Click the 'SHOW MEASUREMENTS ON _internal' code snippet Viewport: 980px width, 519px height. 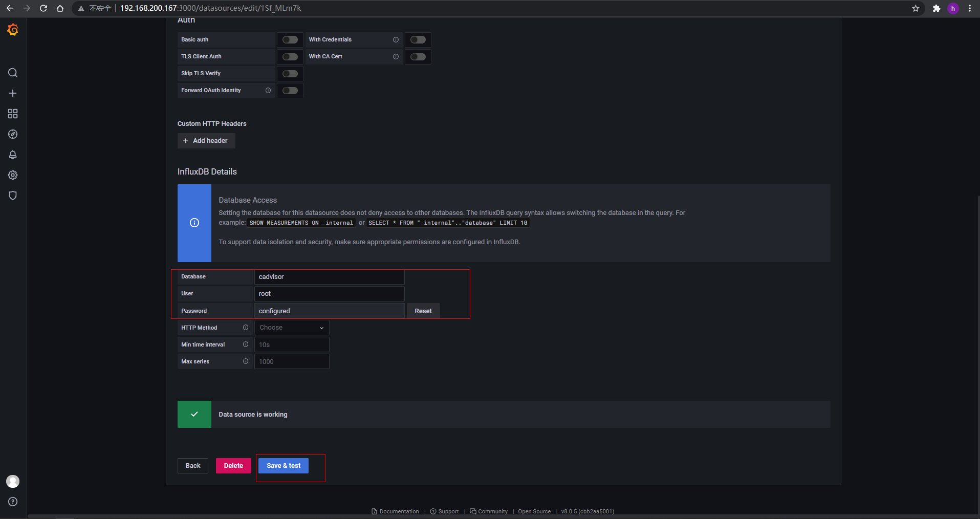click(301, 223)
